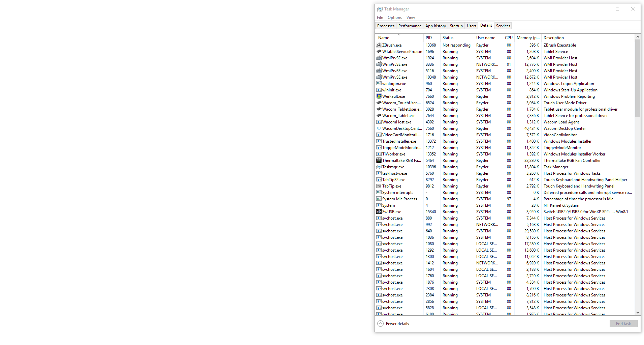Click the vertical scrollbar thumb
The width and height of the screenshot is (644, 345).
click(x=638, y=78)
